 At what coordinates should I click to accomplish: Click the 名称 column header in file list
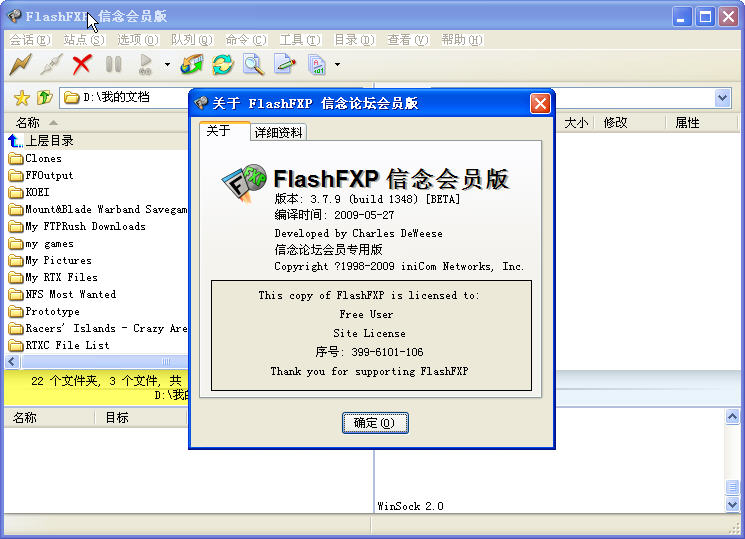click(28, 122)
